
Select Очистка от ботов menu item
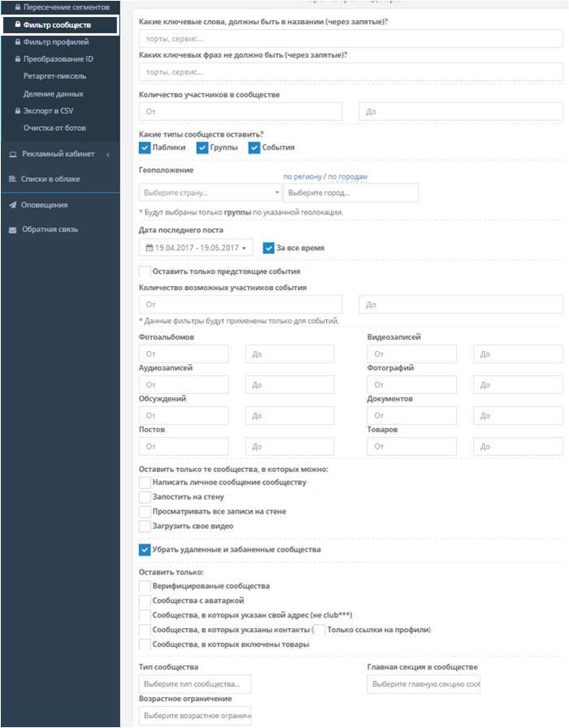pos(54,128)
